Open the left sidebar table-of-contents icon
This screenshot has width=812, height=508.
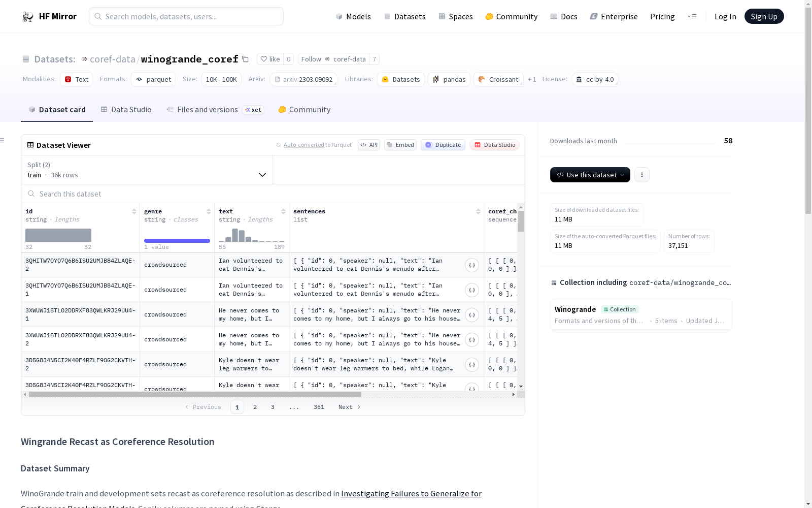(x=3, y=140)
